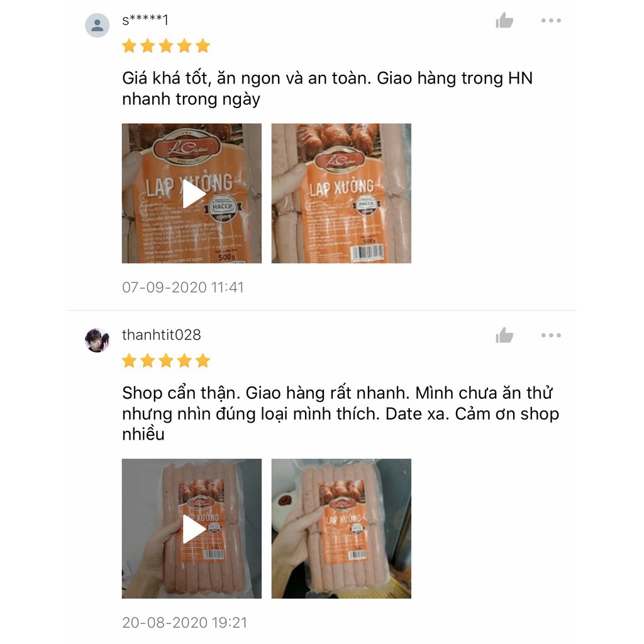Select the five-star rating of thanhtit028
The image size is (644, 644).
coord(166,360)
